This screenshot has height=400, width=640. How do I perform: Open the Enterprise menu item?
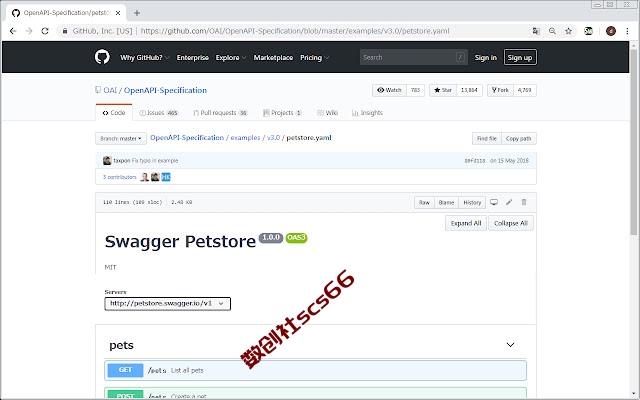(x=193, y=58)
